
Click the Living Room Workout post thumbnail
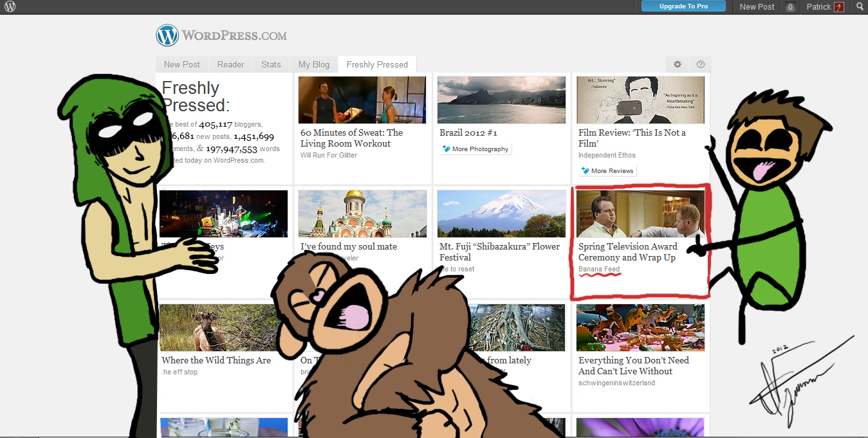point(362,100)
